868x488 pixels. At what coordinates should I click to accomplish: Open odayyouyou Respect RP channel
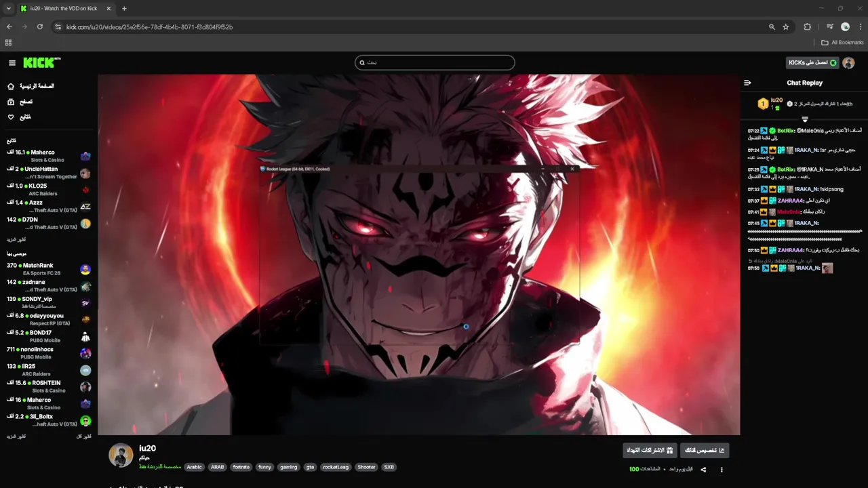click(49, 319)
